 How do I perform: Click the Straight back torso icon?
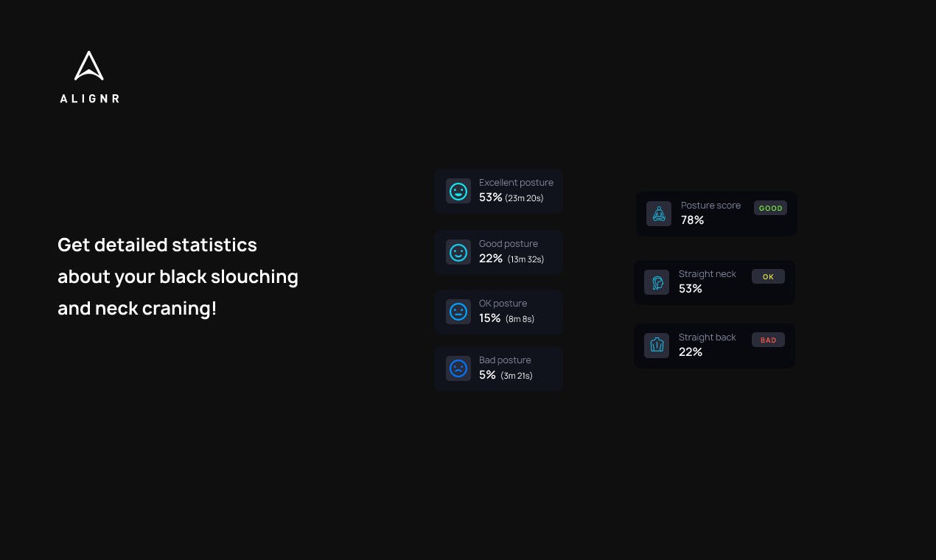[x=657, y=346]
